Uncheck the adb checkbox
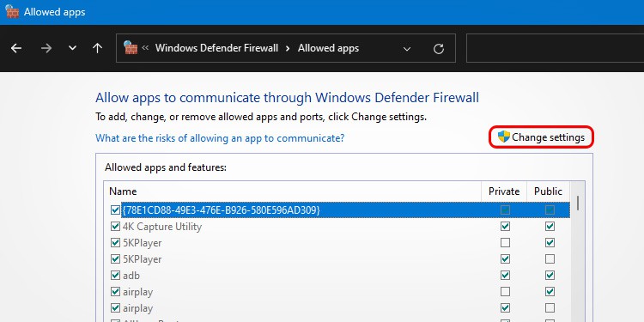This screenshot has height=322, width=644. point(115,275)
